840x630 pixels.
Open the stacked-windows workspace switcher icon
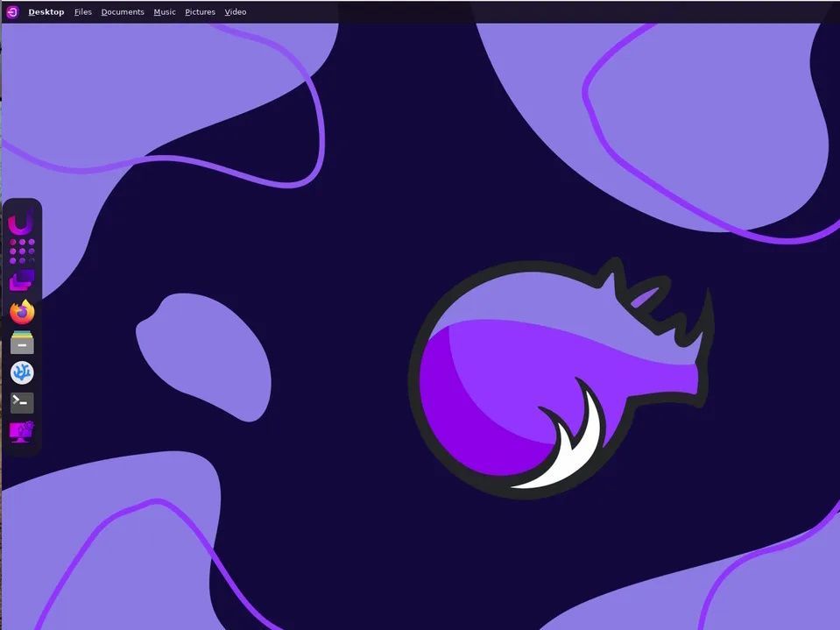click(22, 281)
